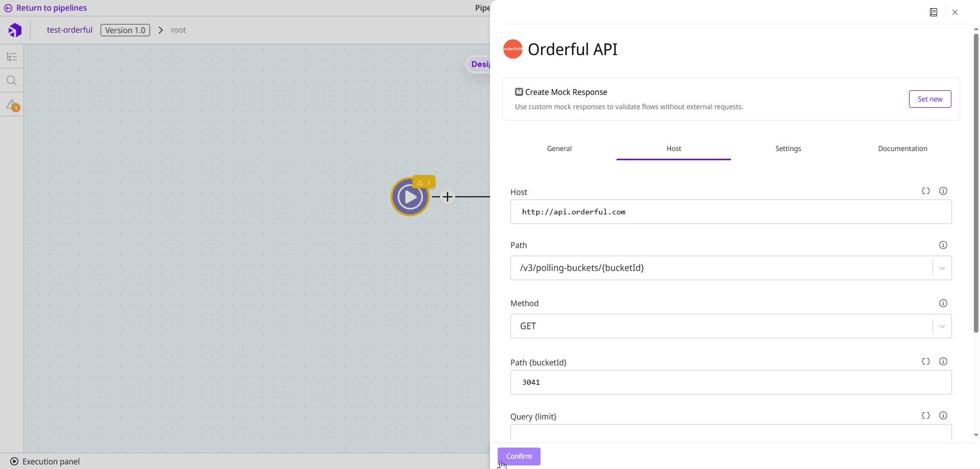This screenshot has height=469, width=980.
Task: Open the docs icon beside close button
Action: tap(933, 12)
